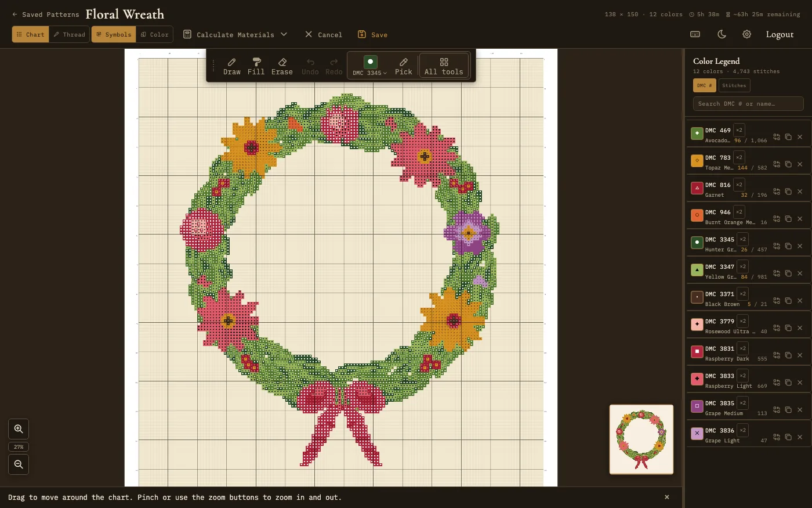The height and width of the screenshot is (508, 812).
Task: Sort legend by Stitches
Action: (x=734, y=85)
